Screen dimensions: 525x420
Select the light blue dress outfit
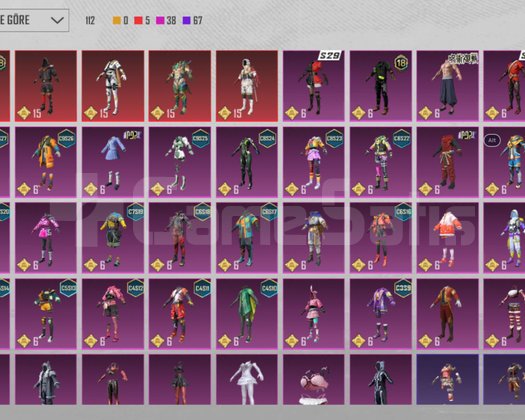pos(113,162)
